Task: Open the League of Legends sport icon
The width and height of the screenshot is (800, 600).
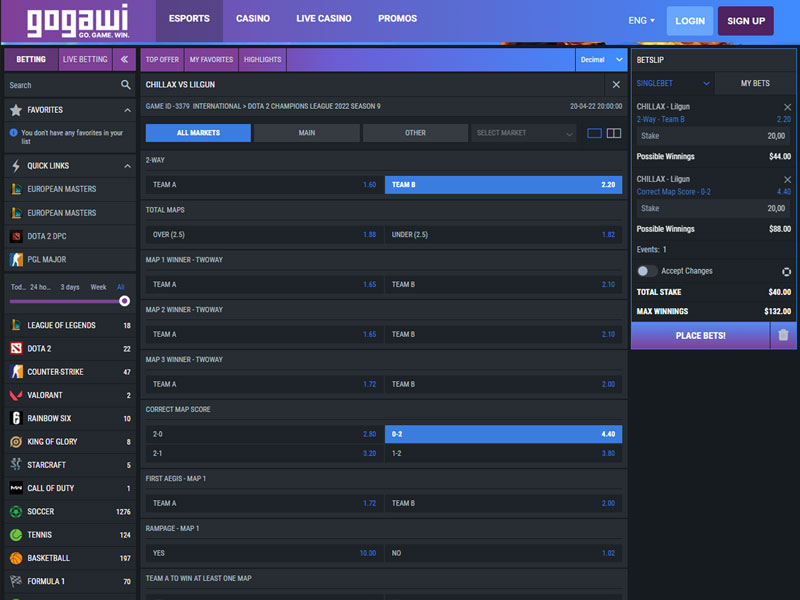Action: [x=16, y=325]
